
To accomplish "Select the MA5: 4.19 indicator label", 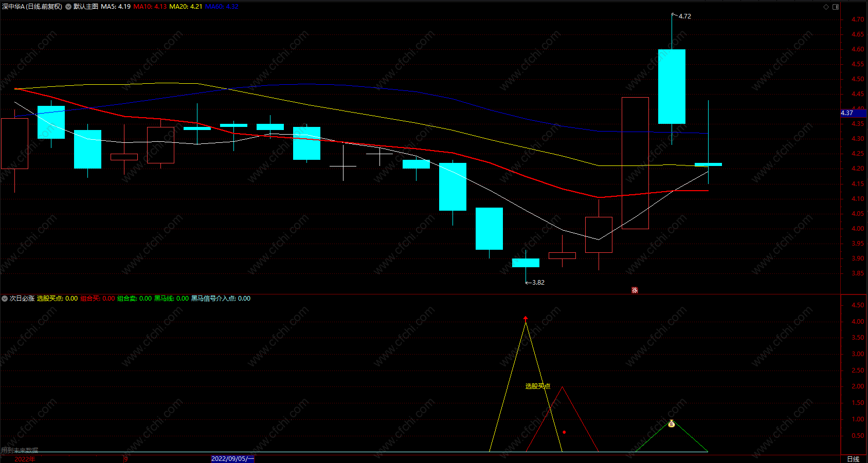I will tap(116, 7).
